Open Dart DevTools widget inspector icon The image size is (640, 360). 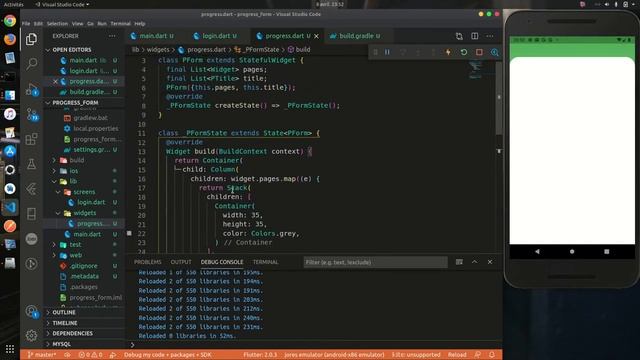tap(495, 52)
